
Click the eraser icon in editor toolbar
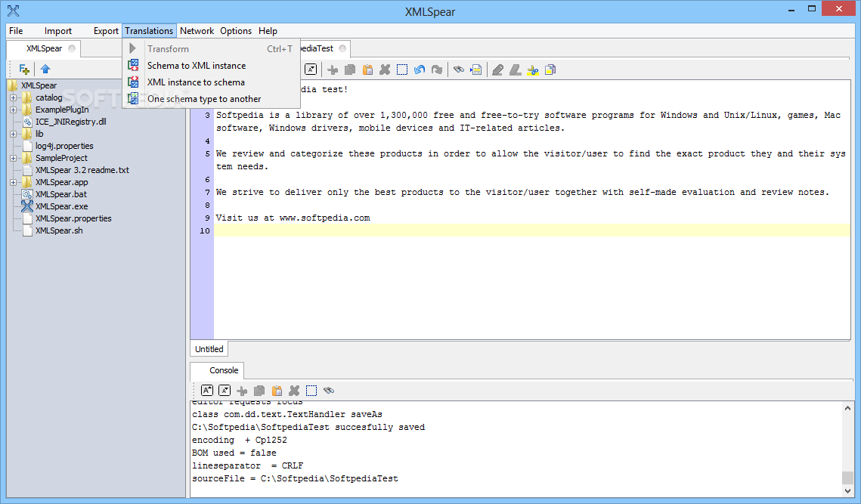click(x=515, y=70)
